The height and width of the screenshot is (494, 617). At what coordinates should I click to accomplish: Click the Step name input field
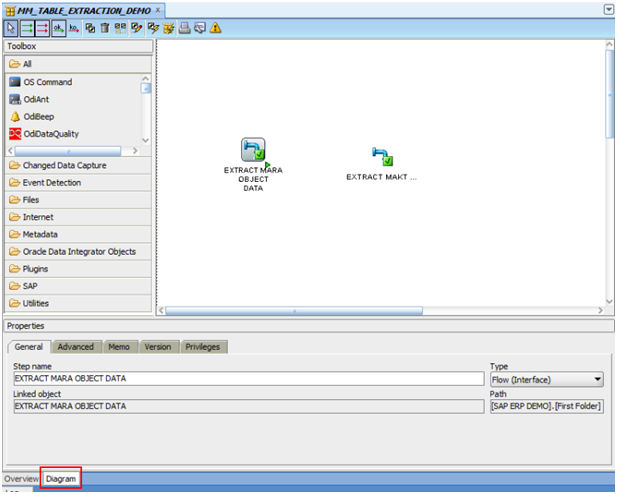pos(249,379)
